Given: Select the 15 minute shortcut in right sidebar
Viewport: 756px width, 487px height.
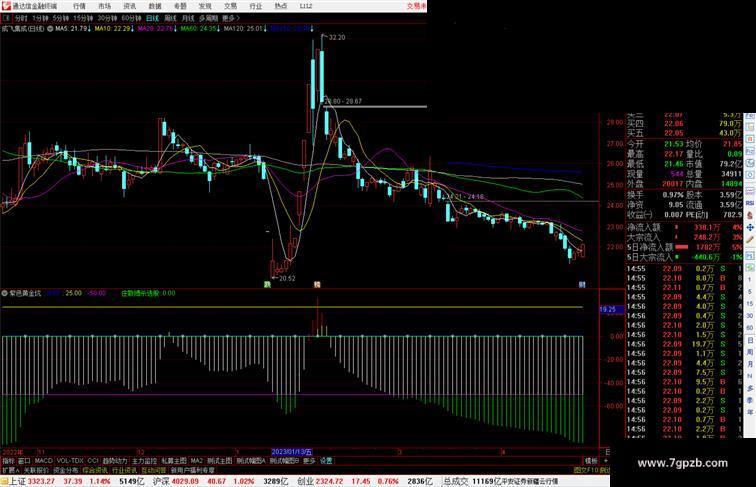Looking at the screenshot, I should (x=750, y=304).
